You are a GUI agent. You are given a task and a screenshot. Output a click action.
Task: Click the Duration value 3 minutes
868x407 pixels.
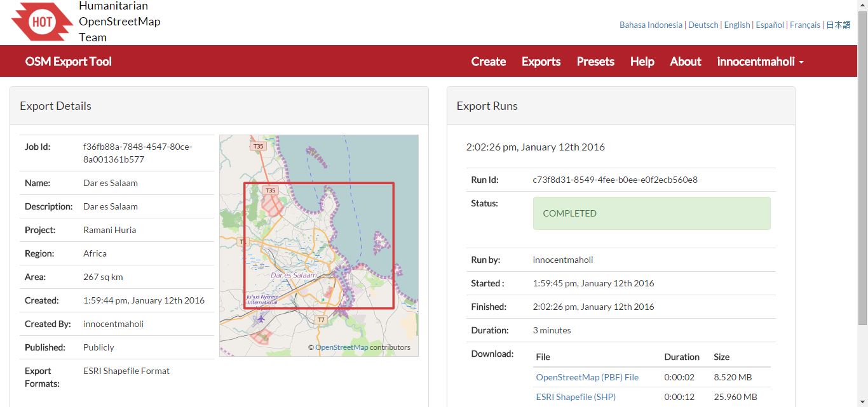(x=552, y=330)
